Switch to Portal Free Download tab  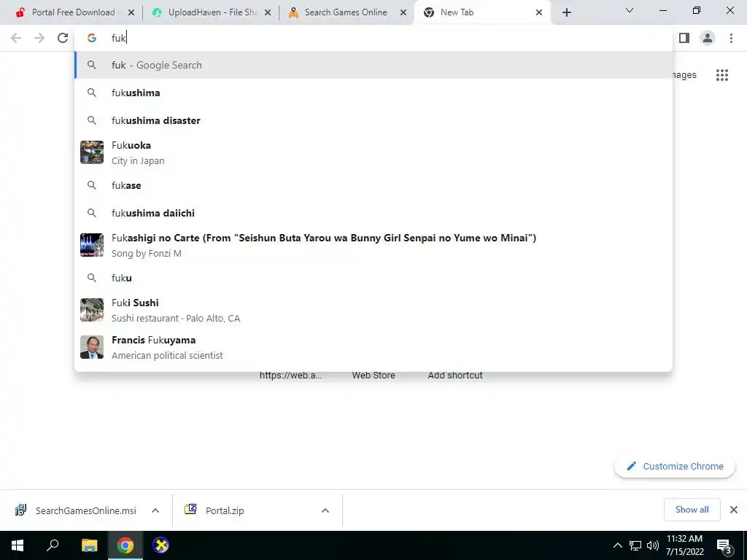74,12
